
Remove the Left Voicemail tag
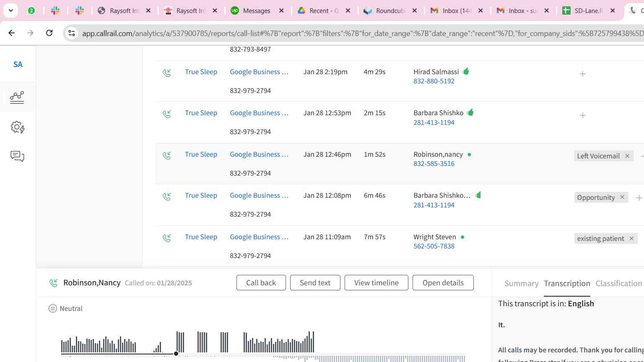[627, 156]
